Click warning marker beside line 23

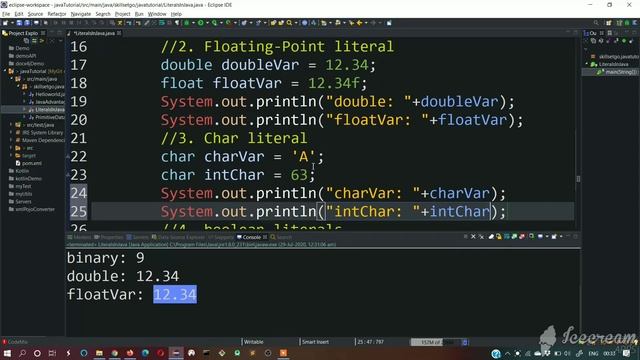point(68,175)
